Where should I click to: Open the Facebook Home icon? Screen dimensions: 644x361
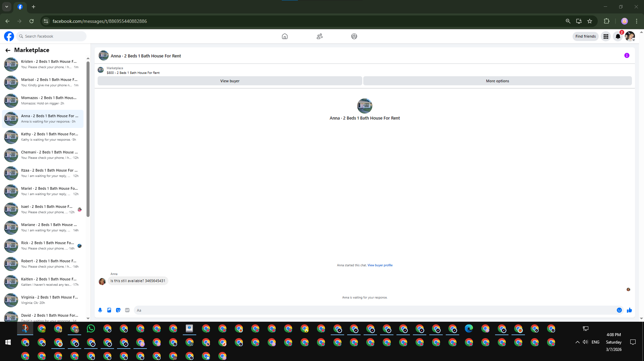(x=285, y=36)
